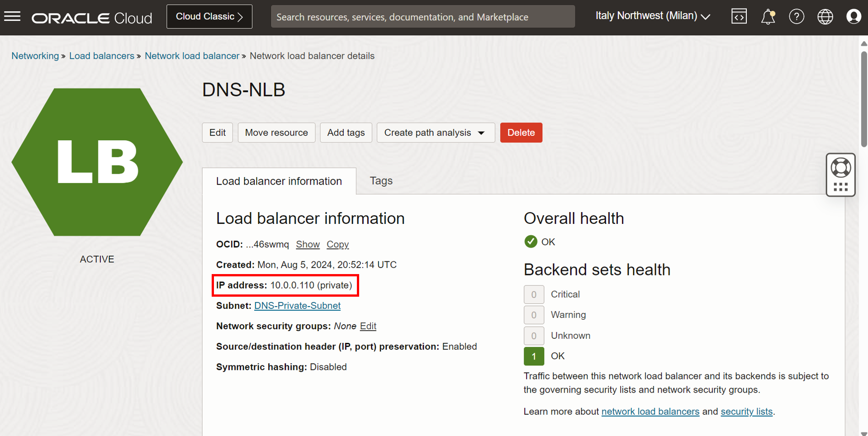The height and width of the screenshot is (436, 868).
Task: Show the full OCID
Action: (x=308, y=244)
